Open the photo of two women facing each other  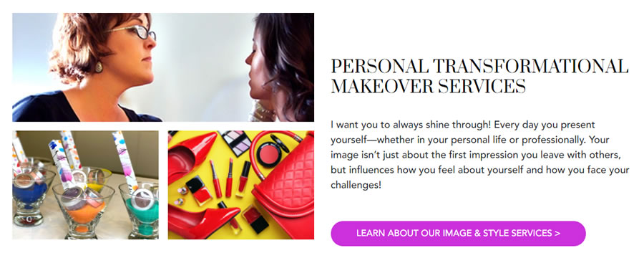pos(163,67)
